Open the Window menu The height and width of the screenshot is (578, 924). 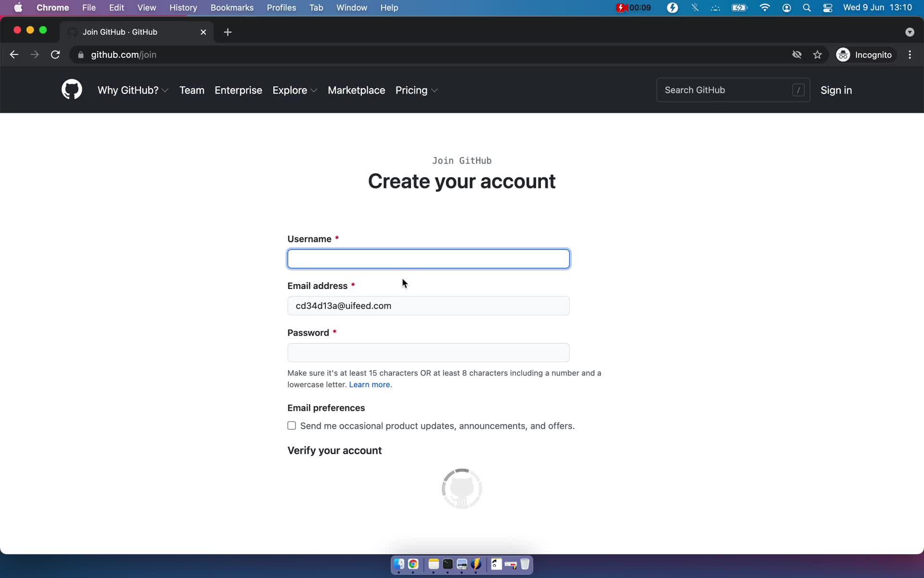352,8
